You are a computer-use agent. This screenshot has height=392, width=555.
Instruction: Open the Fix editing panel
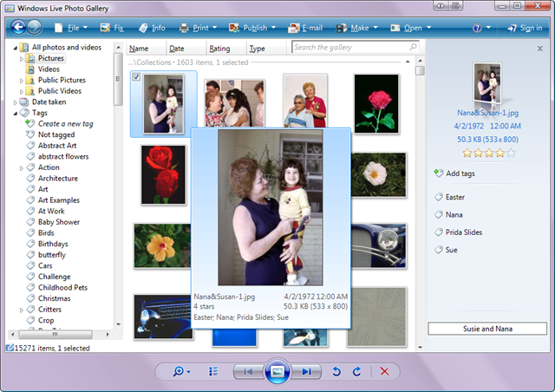(112, 28)
